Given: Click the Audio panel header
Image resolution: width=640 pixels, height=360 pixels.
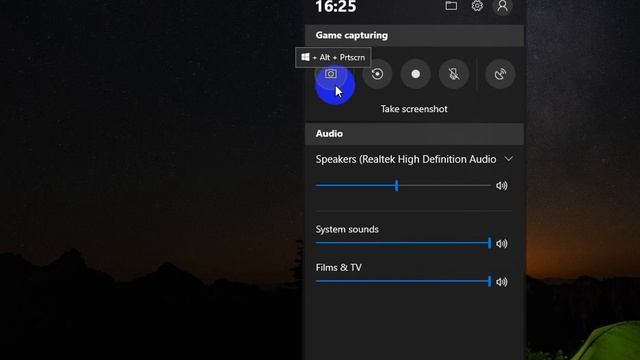Looking at the screenshot, I should click(x=414, y=134).
